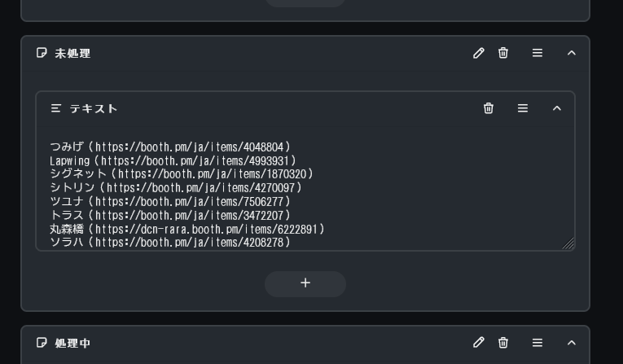Grab the テキスト block reorder handle
Image resolution: width=623 pixels, height=364 pixels.
coord(523,108)
